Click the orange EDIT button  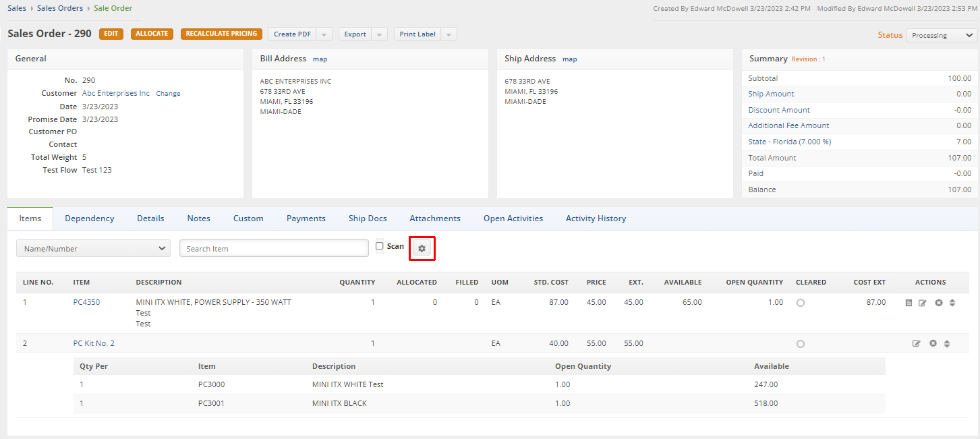click(111, 34)
